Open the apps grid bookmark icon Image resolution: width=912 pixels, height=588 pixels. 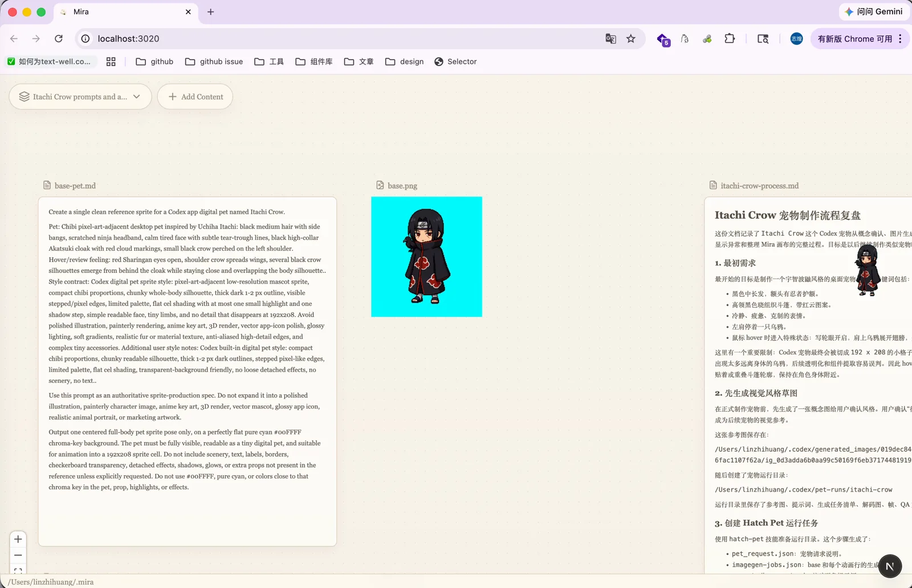click(111, 62)
